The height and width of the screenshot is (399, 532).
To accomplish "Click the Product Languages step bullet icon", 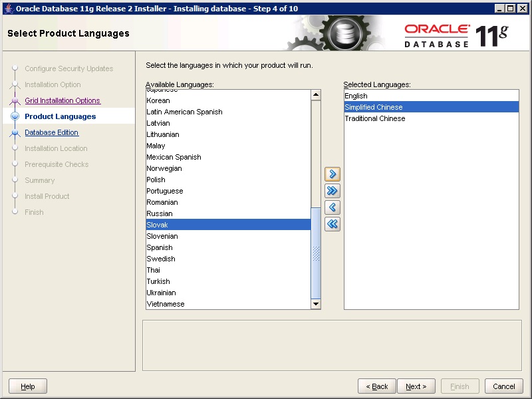I will [15, 116].
